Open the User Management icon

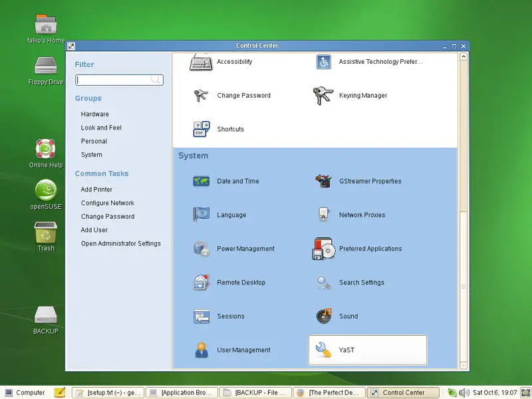click(201, 350)
